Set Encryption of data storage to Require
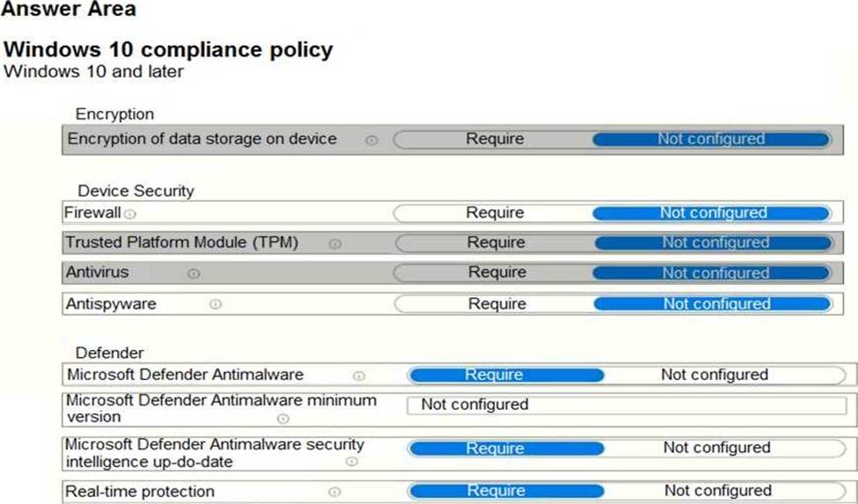 (x=495, y=139)
